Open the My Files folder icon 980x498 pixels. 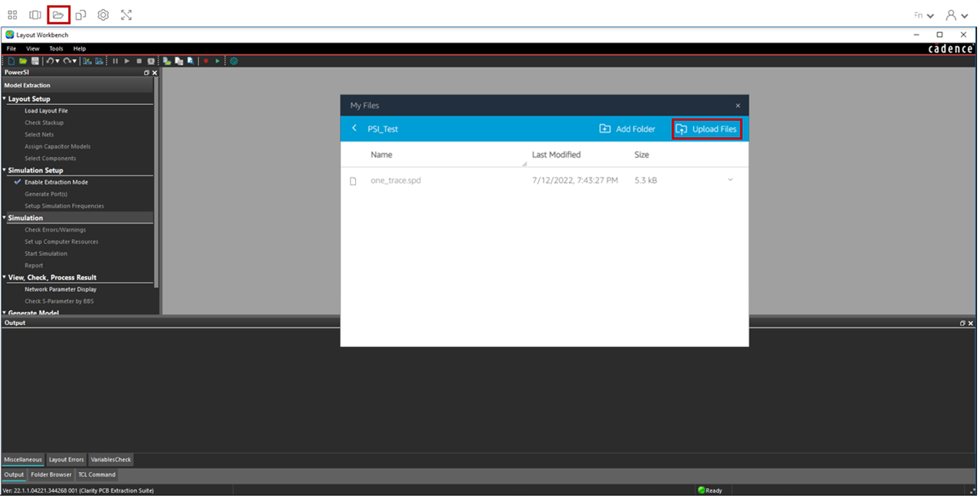pyautogui.click(x=58, y=15)
